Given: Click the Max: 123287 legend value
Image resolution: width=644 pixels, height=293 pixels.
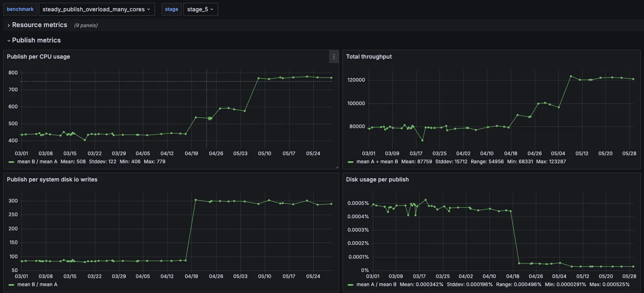Looking at the screenshot, I should click(551, 162).
